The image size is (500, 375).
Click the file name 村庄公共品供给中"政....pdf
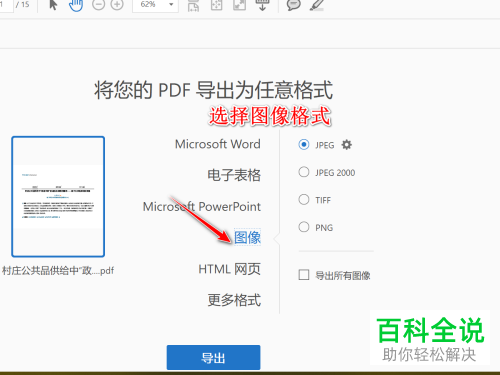click(58, 270)
